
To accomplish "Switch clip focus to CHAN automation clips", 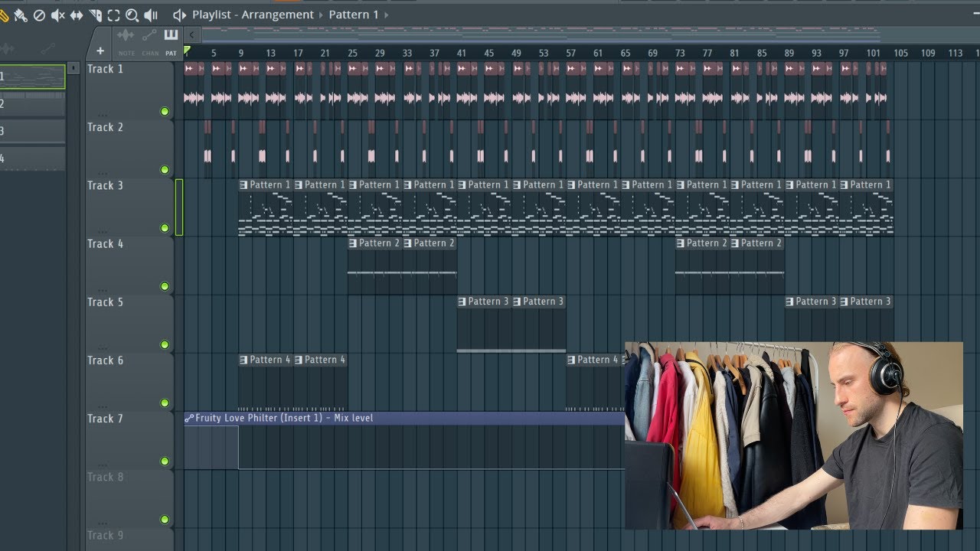I will pos(150,42).
